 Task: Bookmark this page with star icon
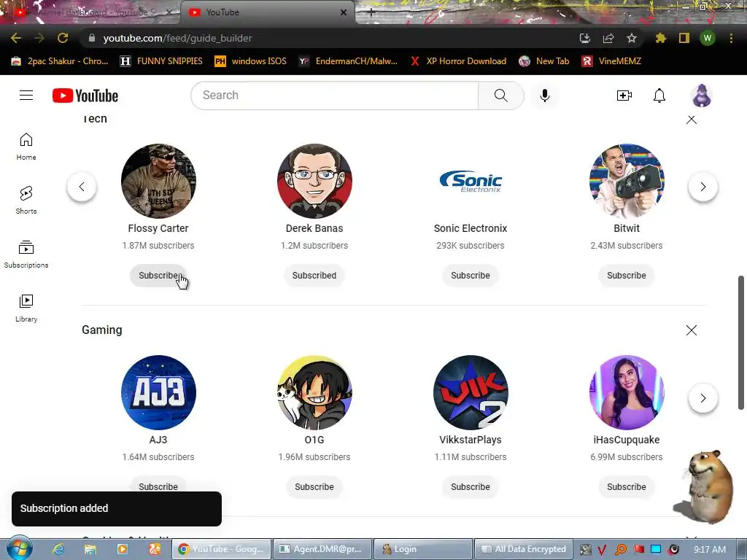tap(632, 38)
